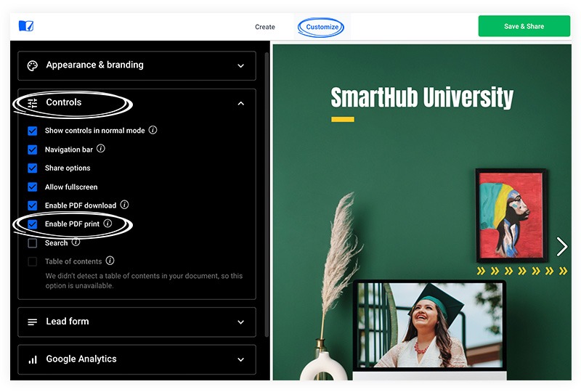Image resolution: width=581 pixels, height=392 pixels.
Task: Toggle the Navigation bar checkbox
Action: point(33,150)
